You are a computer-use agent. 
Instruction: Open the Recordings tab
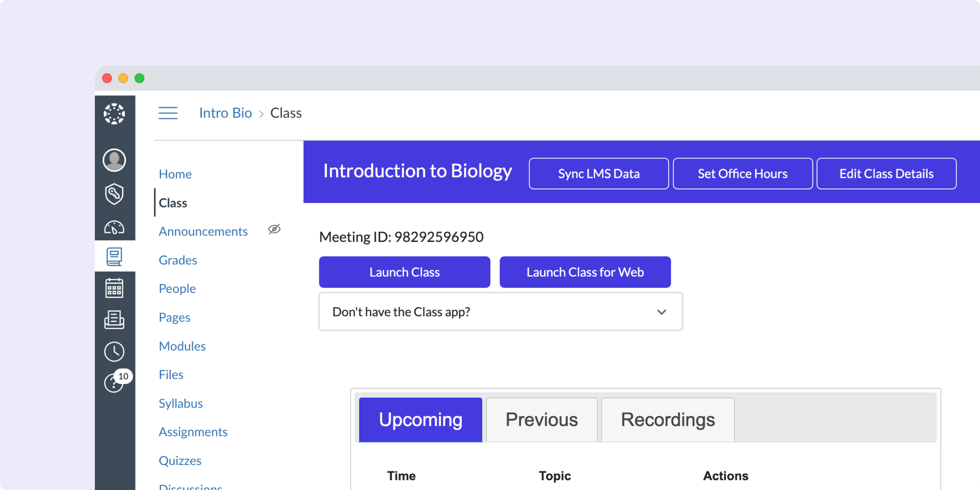[x=667, y=420]
